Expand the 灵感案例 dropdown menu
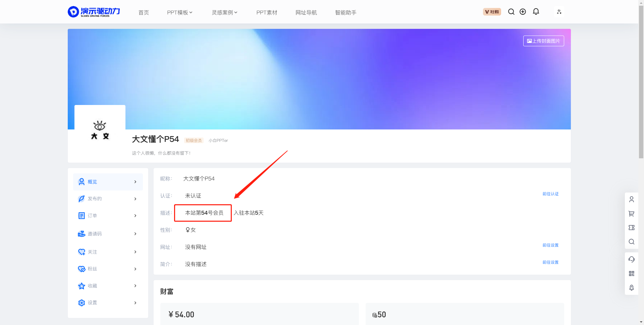The height and width of the screenshot is (325, 644). [224, 12]
